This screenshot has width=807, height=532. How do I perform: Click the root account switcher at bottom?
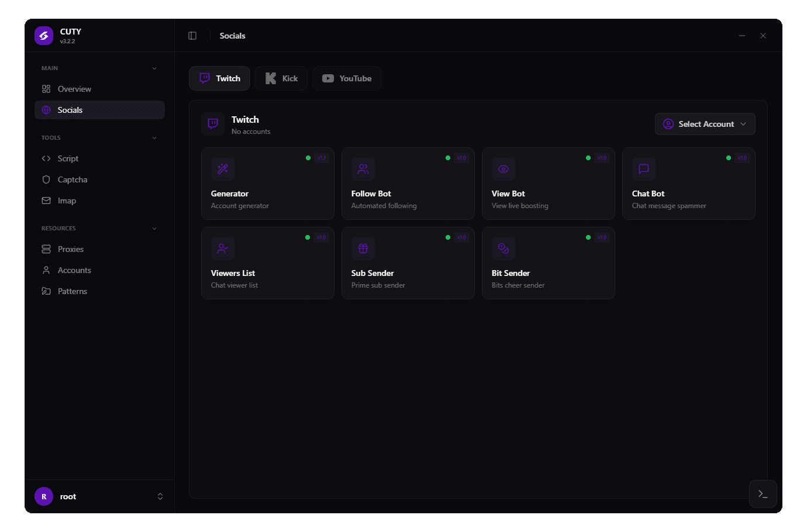pyautogui.click(x=99, y=496)
